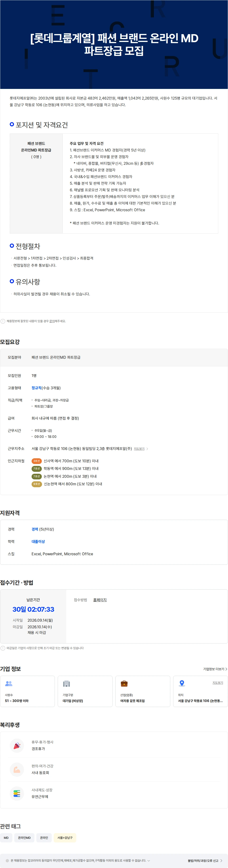Viewport: 228px width, 868px height.
Task: Click the 경조휴가 benefit text
Action: [x=38, y=749]
